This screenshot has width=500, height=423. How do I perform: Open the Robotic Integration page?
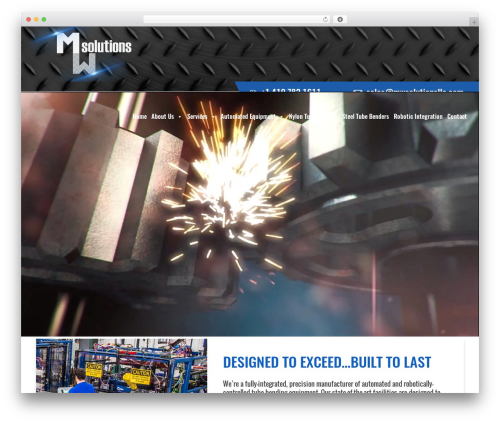click(x=418, y=116)
